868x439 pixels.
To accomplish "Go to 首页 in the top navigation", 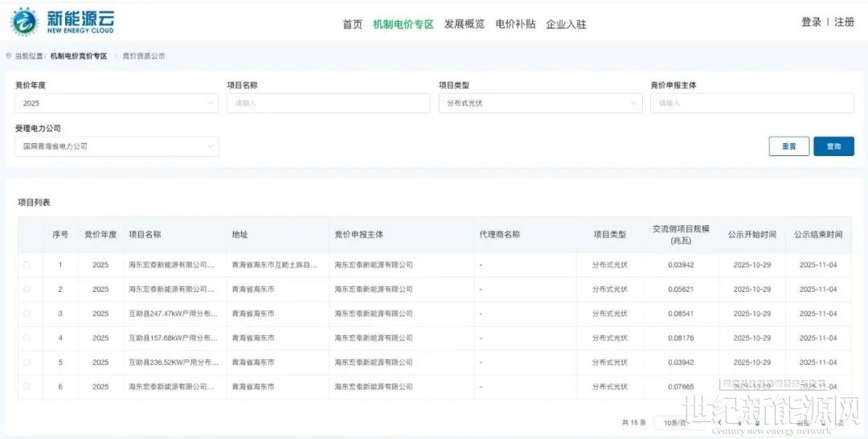I will pyautogui.click(x=352, y=24).
